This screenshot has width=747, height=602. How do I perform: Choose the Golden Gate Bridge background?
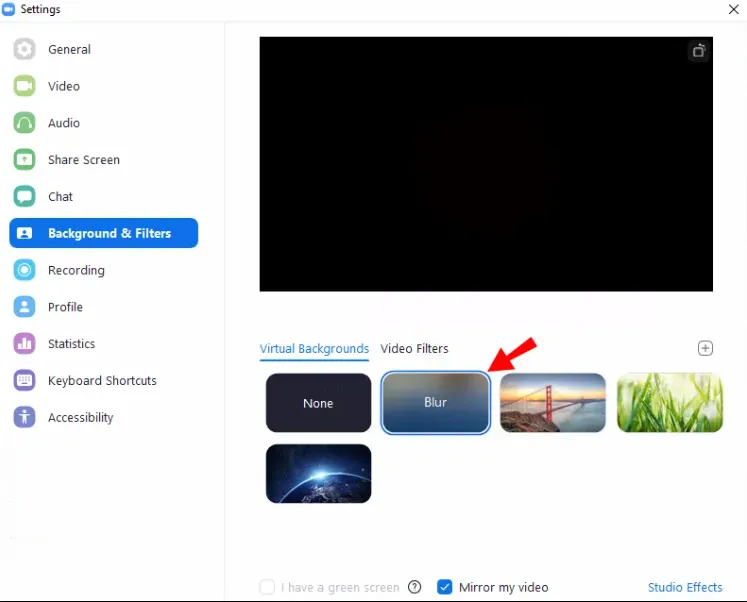[x=553, y=402]
